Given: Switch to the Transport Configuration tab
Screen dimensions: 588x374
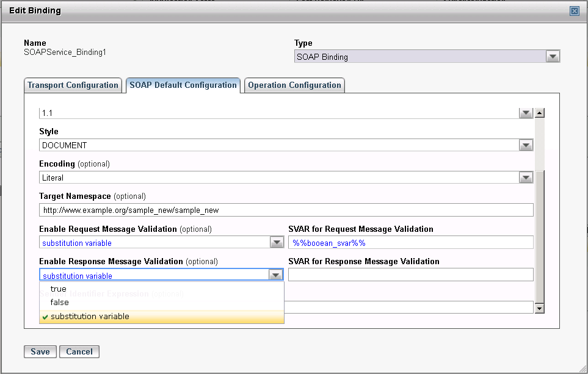Looking at the screenshot, I should click(x=73, y=85).
